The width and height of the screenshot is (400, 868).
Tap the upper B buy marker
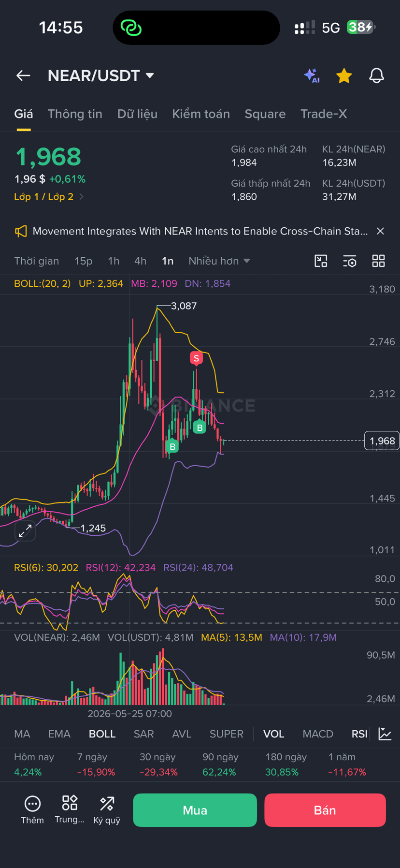pyautogui.click(x=200, y=427)
